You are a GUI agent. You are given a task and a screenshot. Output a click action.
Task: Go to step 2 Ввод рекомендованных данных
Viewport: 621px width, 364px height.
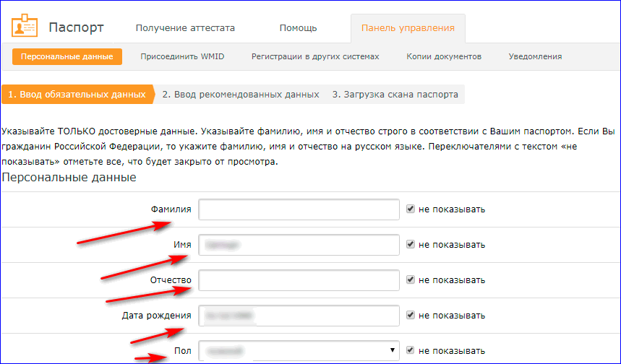(x=241, y=95)
